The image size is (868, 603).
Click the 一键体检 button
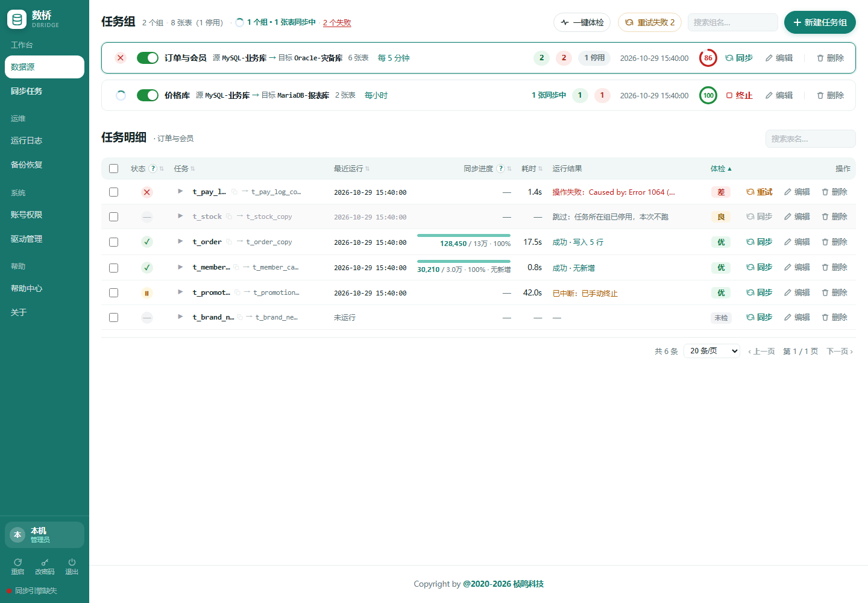[582, 22]
